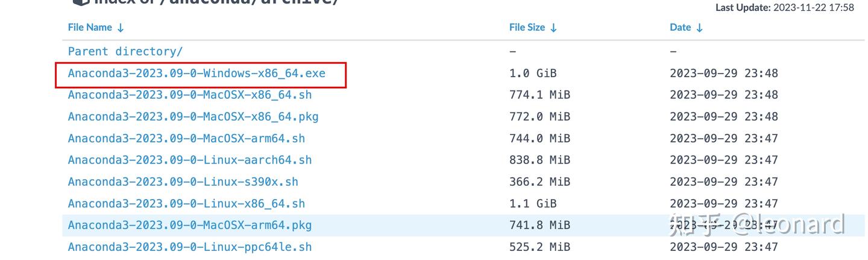This screenshot has height=260, width=868.
Task: Download Anaconda3-2023.09-0-Linux-x86_64.sh
Action: click(x=186, y=203)
